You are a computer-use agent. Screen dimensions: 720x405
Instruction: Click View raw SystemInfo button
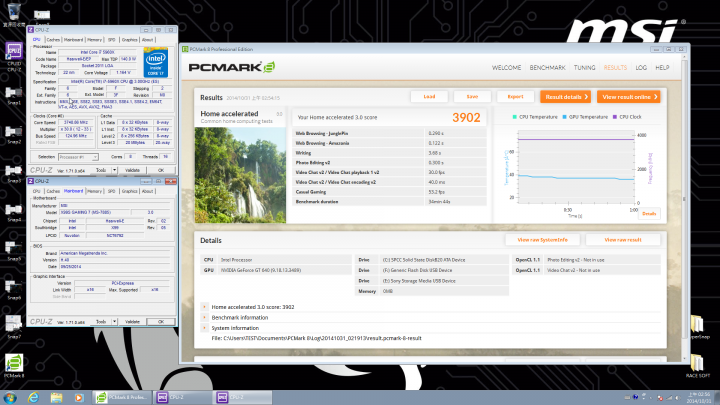click(x=542, y=240)
